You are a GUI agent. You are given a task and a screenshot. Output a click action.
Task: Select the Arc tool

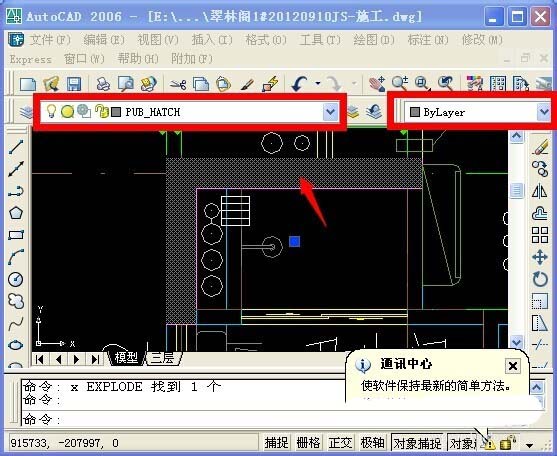[x=16, y=257]
